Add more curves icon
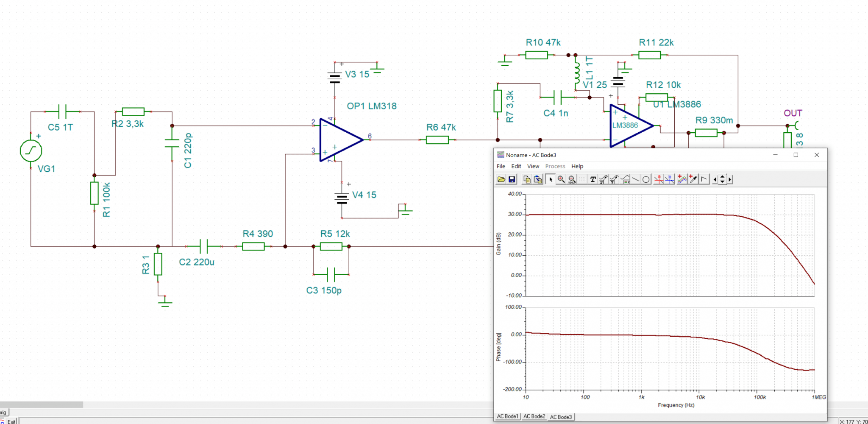 (x=682, y=179)
